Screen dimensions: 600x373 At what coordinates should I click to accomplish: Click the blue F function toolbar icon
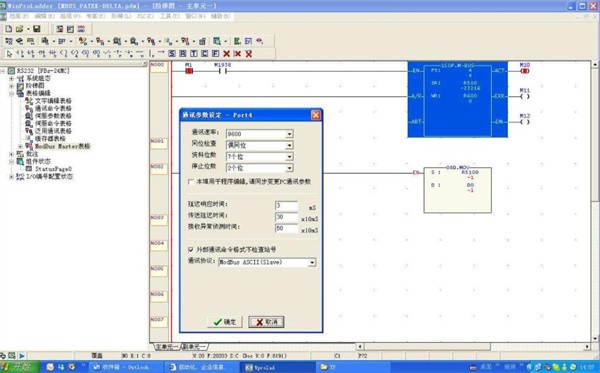click(x=215, y=54)
